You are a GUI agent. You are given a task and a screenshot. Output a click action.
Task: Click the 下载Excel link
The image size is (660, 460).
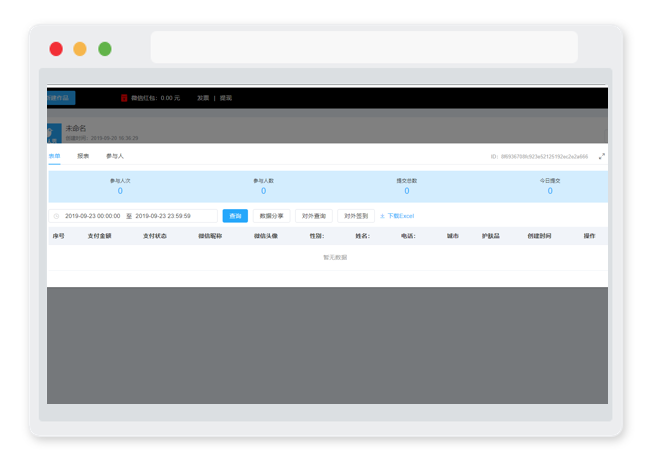(401, 216)
